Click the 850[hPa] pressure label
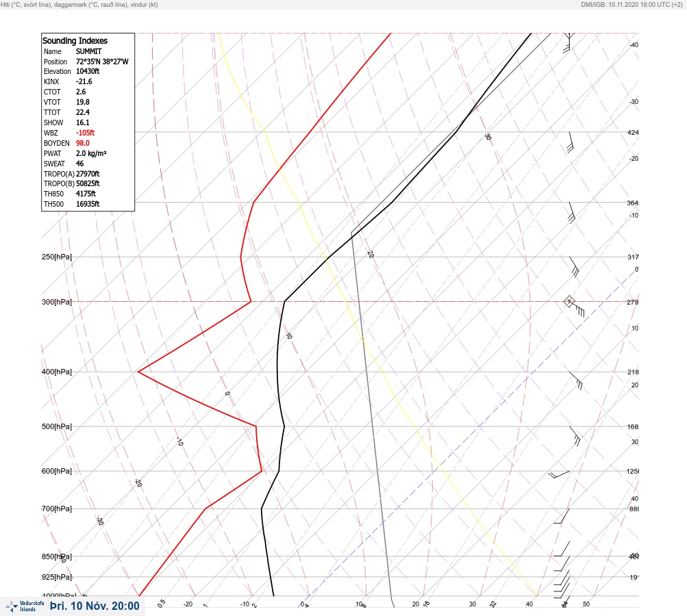The image size is (687, 616). (x=57, y=556)
